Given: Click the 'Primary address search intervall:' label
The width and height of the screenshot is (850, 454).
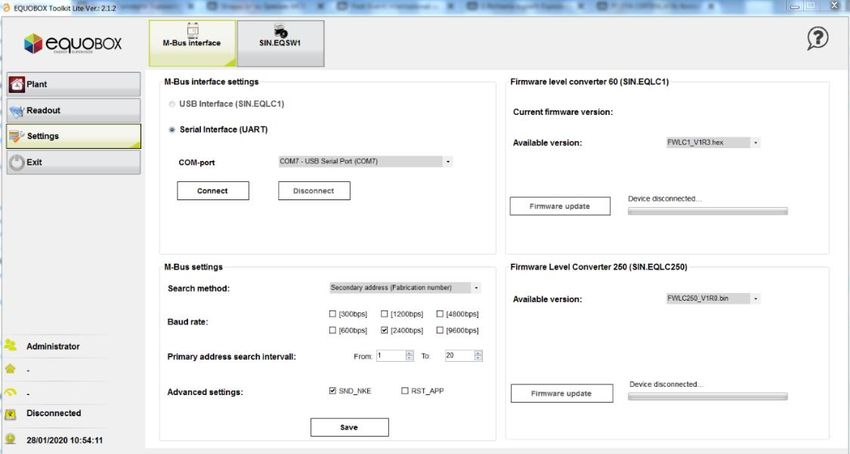Looking at the screenshot, I should click(231, 357).
